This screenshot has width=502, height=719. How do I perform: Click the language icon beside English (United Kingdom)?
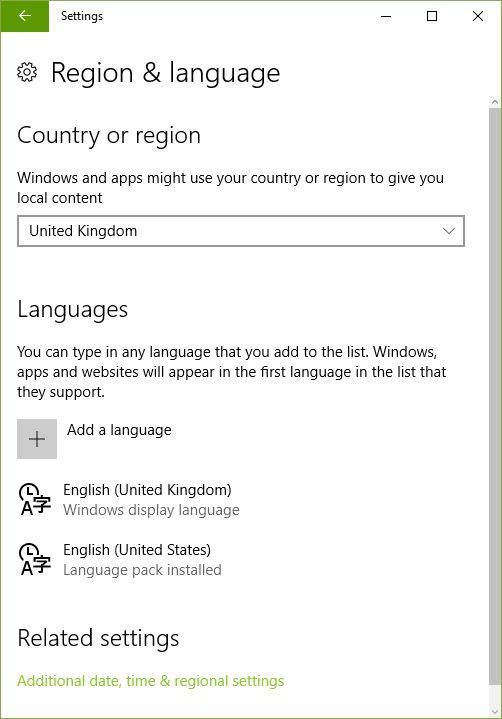35,500
